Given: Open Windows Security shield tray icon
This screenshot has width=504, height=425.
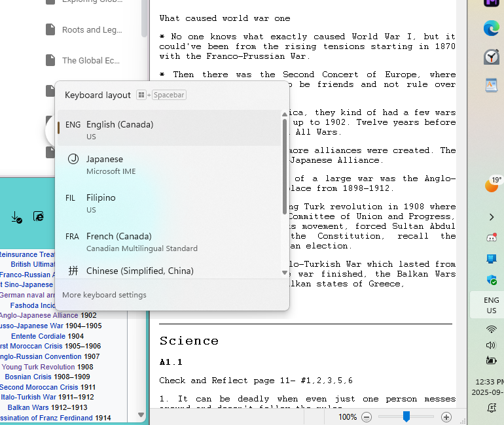Looking at the screenshot, I should click(492, 280).
